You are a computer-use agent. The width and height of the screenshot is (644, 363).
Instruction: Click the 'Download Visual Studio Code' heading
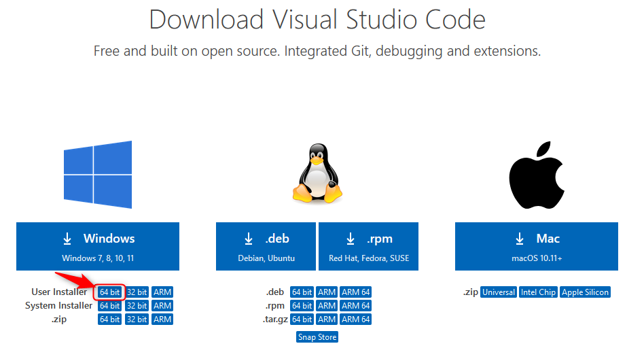pos(317,19)
